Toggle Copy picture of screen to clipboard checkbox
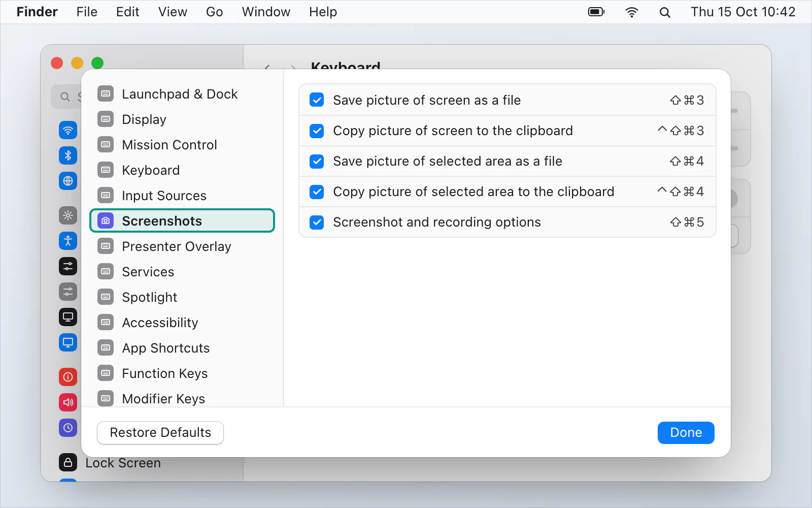The height and width of the screenshot is (508, 812). pos(317,131)
